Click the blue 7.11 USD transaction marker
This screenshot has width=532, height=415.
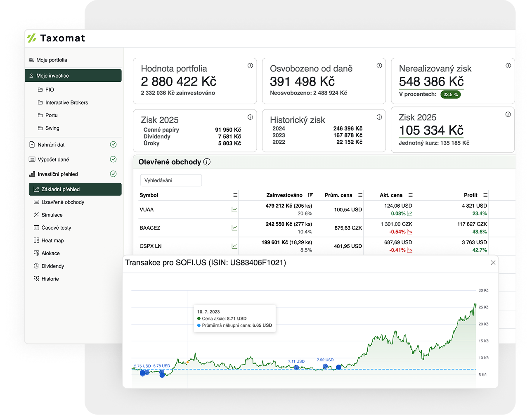pyautogui.click(x=296, y=368)
